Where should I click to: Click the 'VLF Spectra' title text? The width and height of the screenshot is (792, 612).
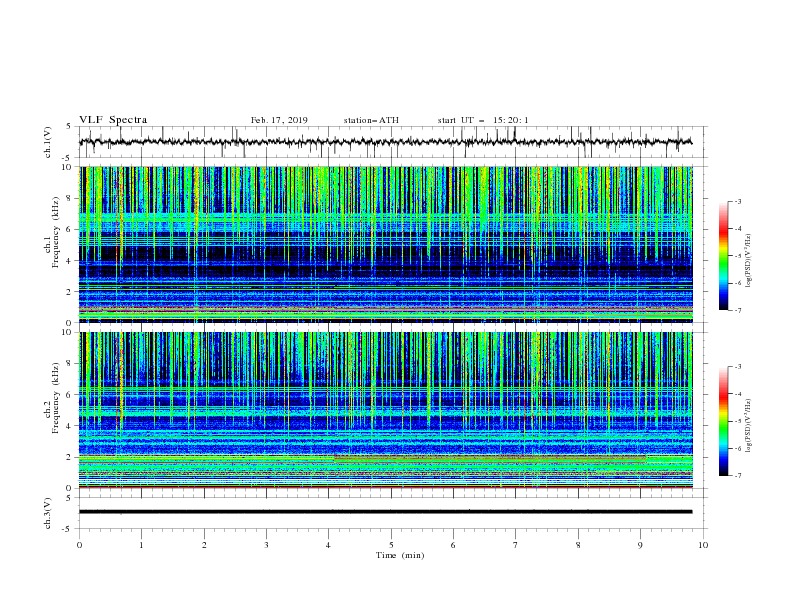click(113, 120)
